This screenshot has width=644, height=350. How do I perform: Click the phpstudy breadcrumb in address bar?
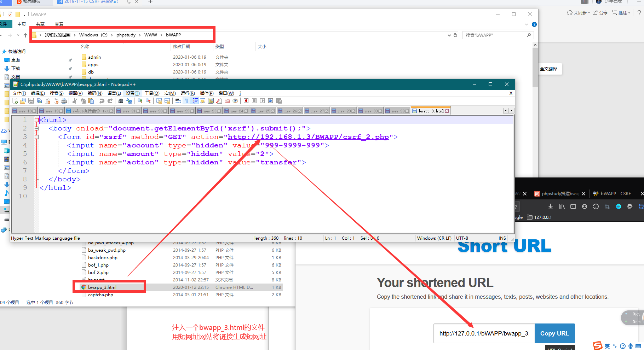coord(126,35)
